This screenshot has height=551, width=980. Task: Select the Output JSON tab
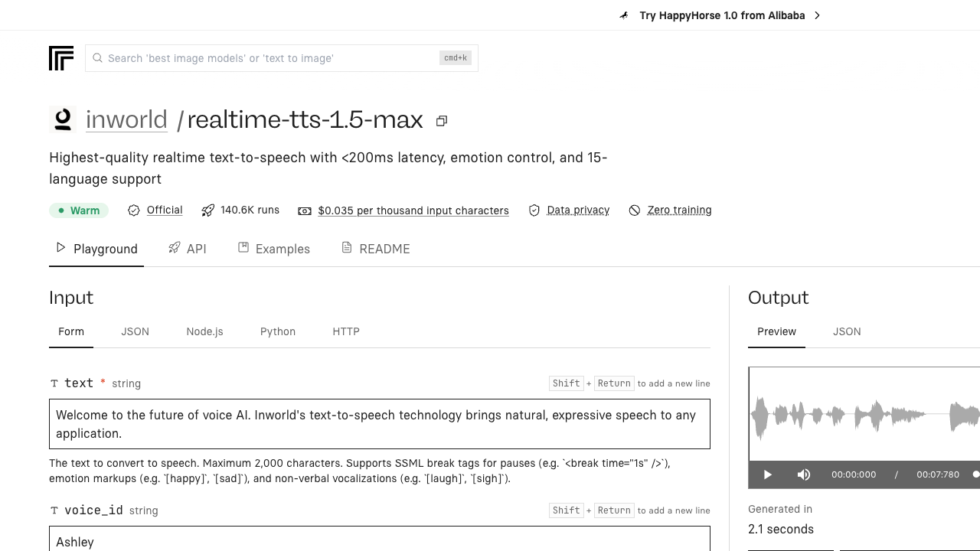tap(847, 331)
